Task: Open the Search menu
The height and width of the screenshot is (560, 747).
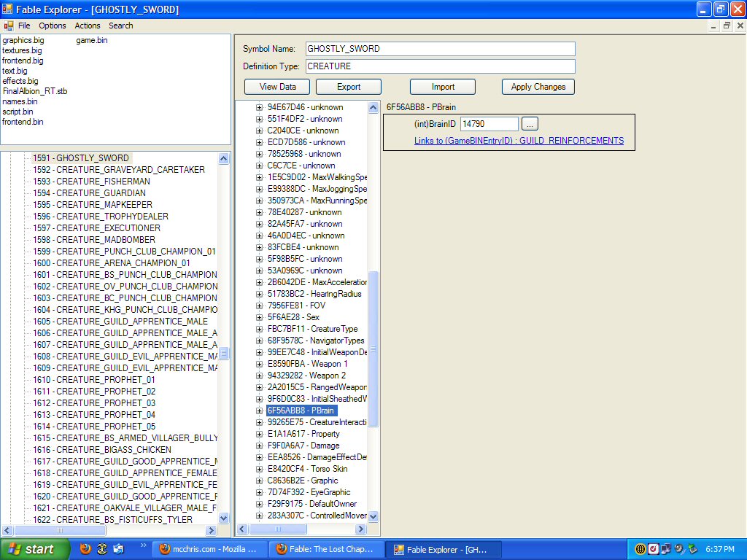Action: (121, 26)
